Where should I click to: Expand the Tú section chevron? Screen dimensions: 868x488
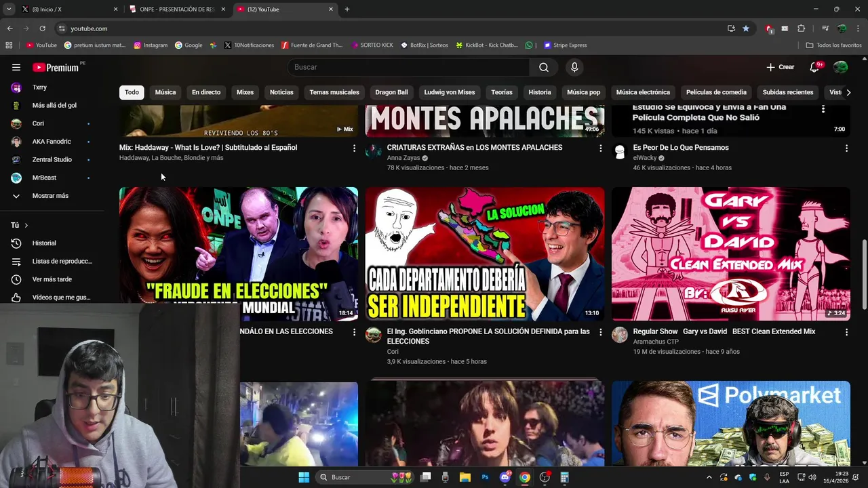point(26,225)
